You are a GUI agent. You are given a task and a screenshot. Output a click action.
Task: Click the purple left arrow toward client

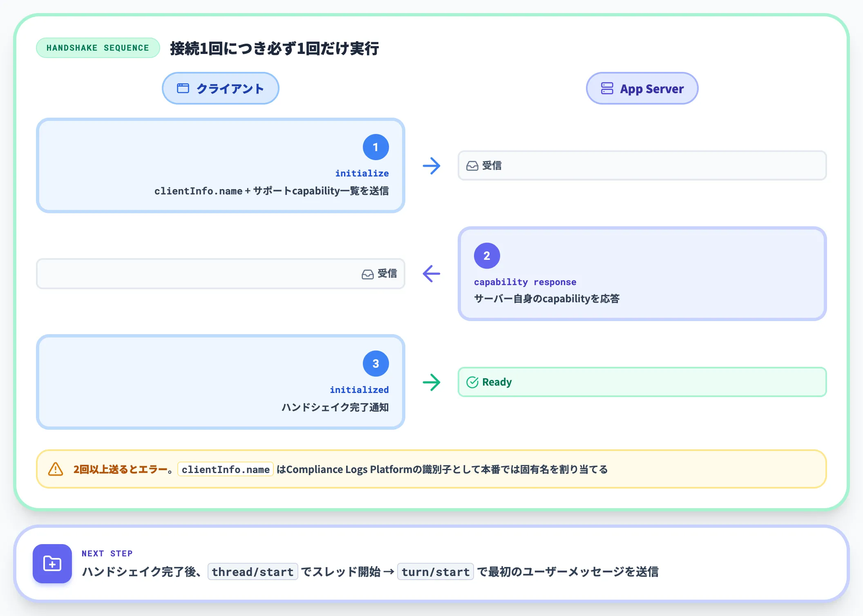tap(431, 274)
